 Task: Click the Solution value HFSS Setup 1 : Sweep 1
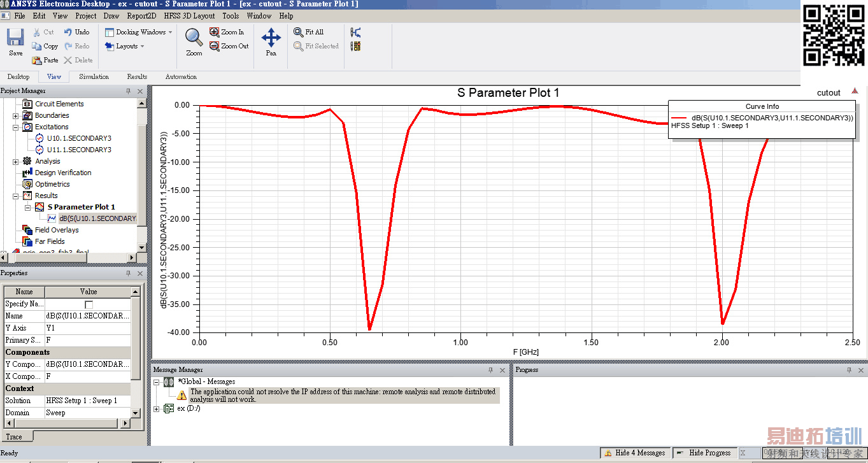[88, 401]
